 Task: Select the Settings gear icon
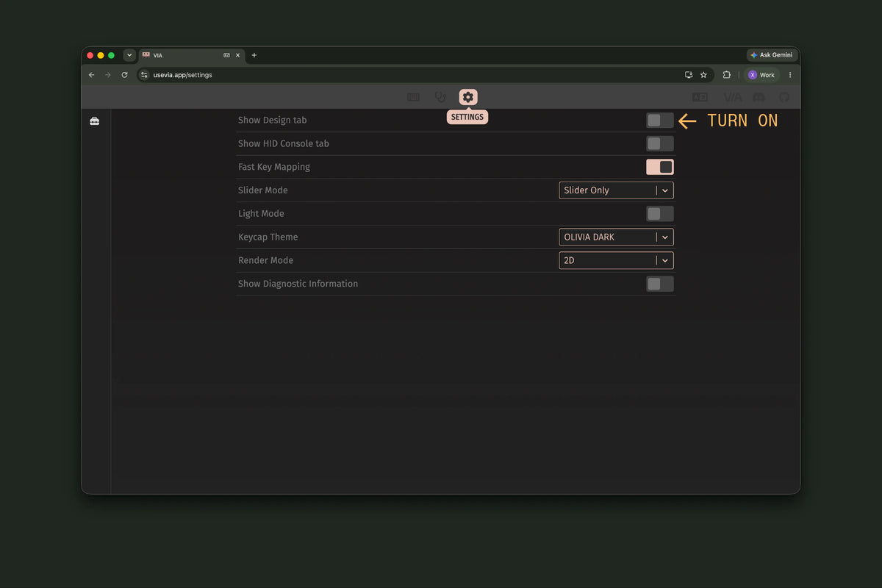tap(468, 97)
